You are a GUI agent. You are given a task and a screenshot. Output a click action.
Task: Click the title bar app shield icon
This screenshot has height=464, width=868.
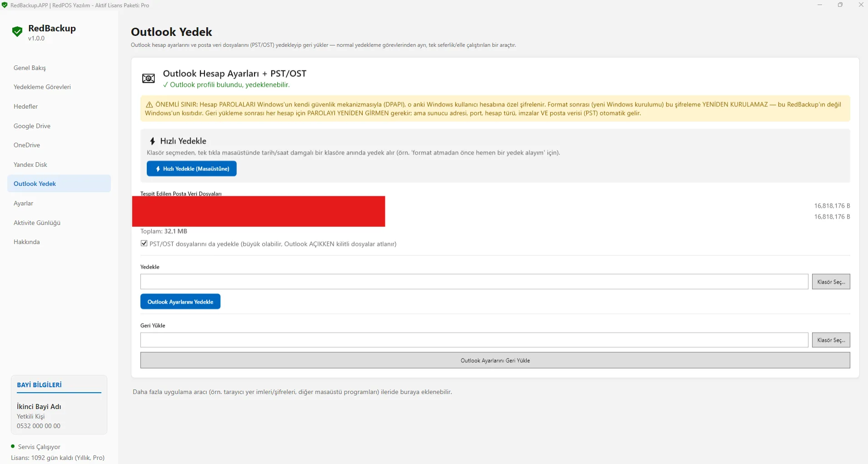(x=5, y=5)
